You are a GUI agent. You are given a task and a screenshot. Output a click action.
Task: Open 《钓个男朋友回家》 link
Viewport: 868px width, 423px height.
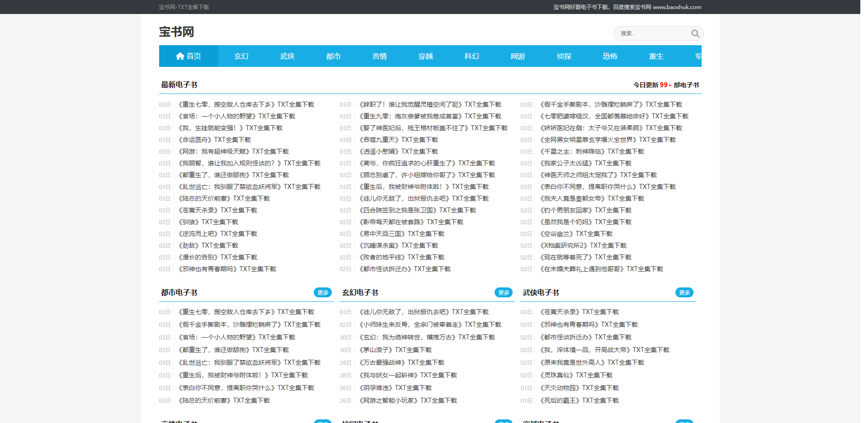click(x=585, y=210)
